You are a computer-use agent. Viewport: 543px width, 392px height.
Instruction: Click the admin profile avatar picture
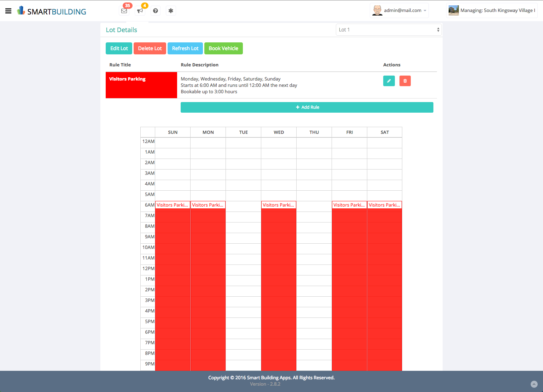pyautogui.click(x=377, y=10)
